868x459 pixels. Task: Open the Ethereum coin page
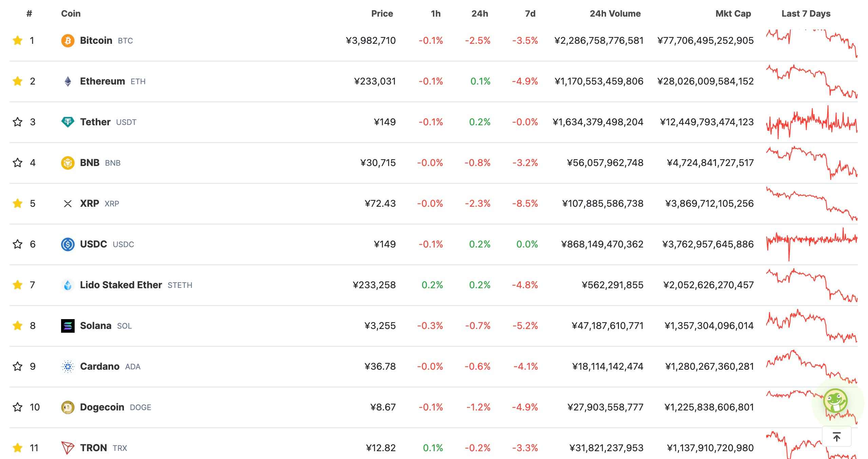click(102, 81)
